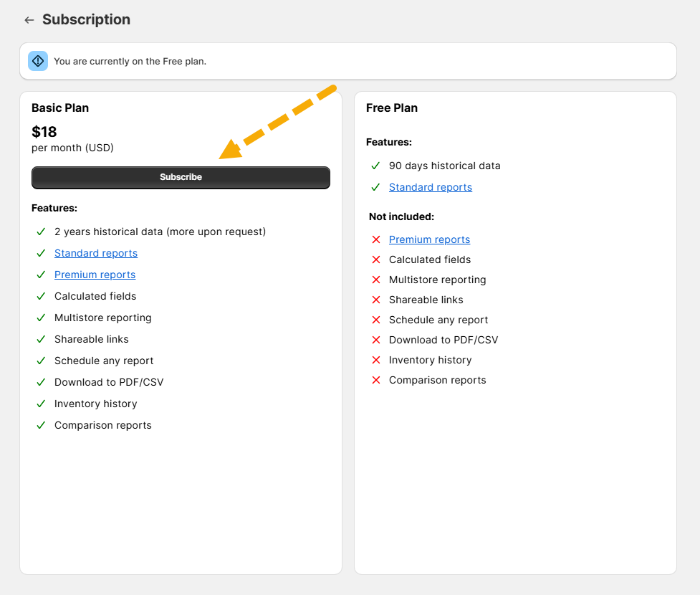700x595 pixels.
Task: Click the Free Plan heading
Action: point(392,108)
